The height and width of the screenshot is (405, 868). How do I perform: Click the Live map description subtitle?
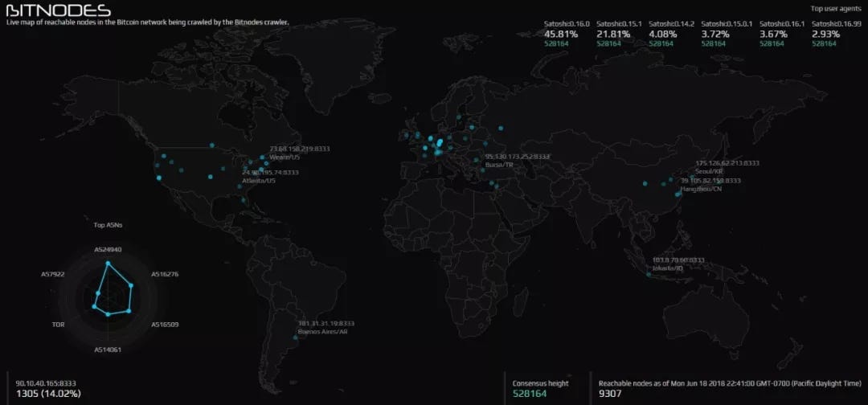pyautogui.click(x=147, y=22)
